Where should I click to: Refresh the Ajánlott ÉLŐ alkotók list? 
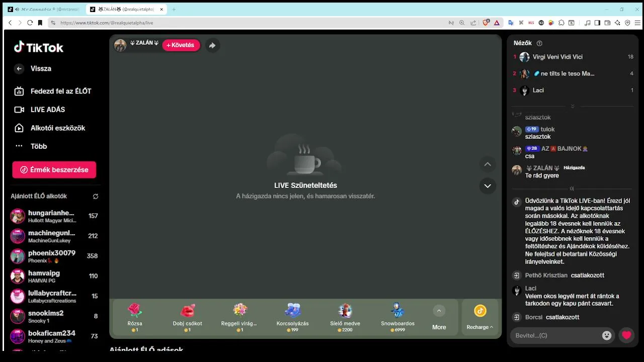pyautogui.click(x=96, y=196)
